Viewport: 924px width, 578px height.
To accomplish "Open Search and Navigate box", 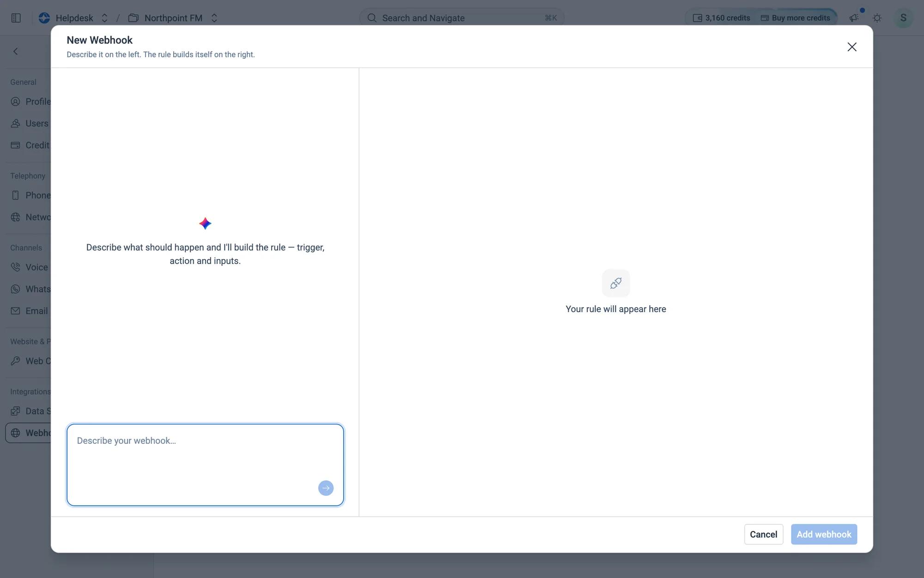I will coord(462,18).
